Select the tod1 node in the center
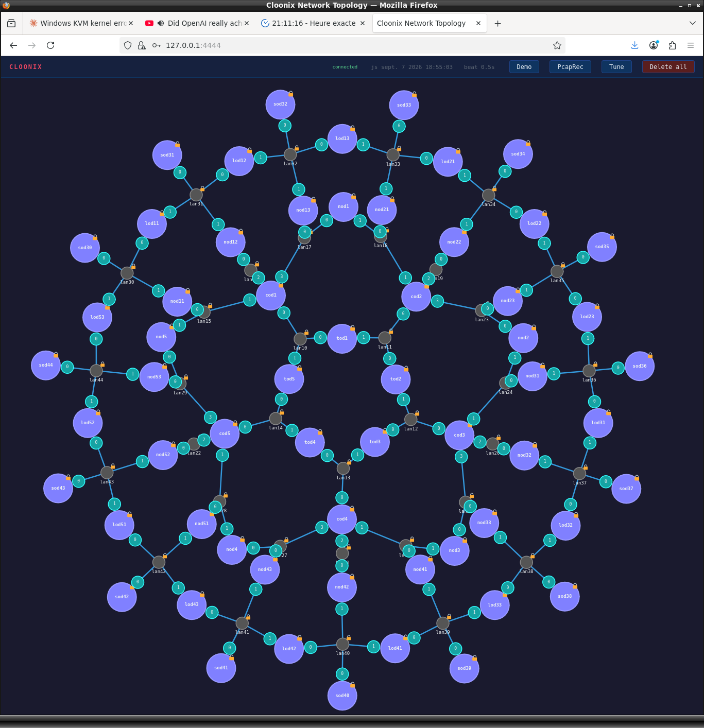704x728 pixels. coord(342,338)
